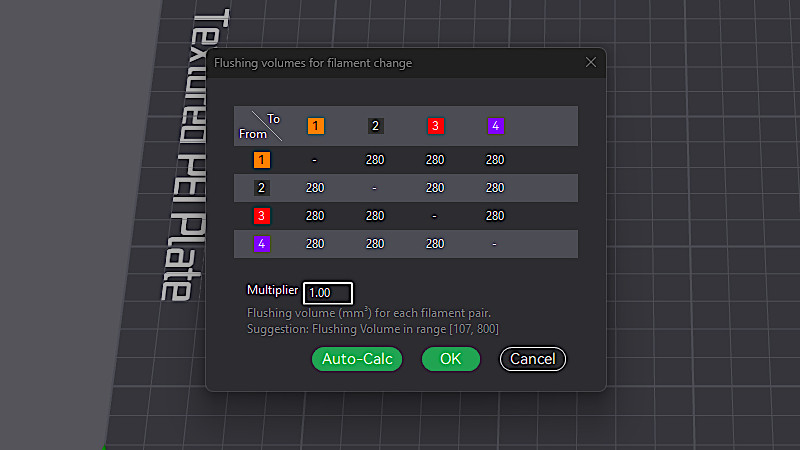The image size is (800, 450).
Task: Select red filament 3 icon in From column
Action: [262, 216]
